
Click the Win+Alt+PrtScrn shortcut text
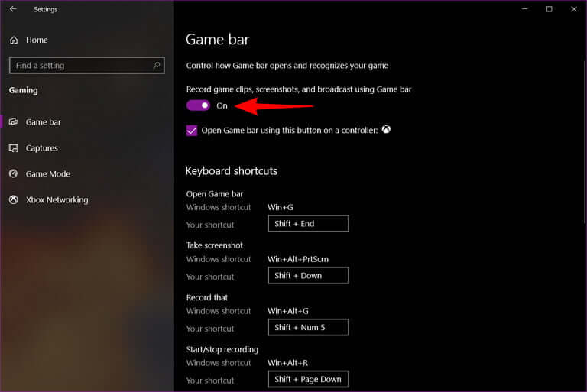tap(298, 259)
